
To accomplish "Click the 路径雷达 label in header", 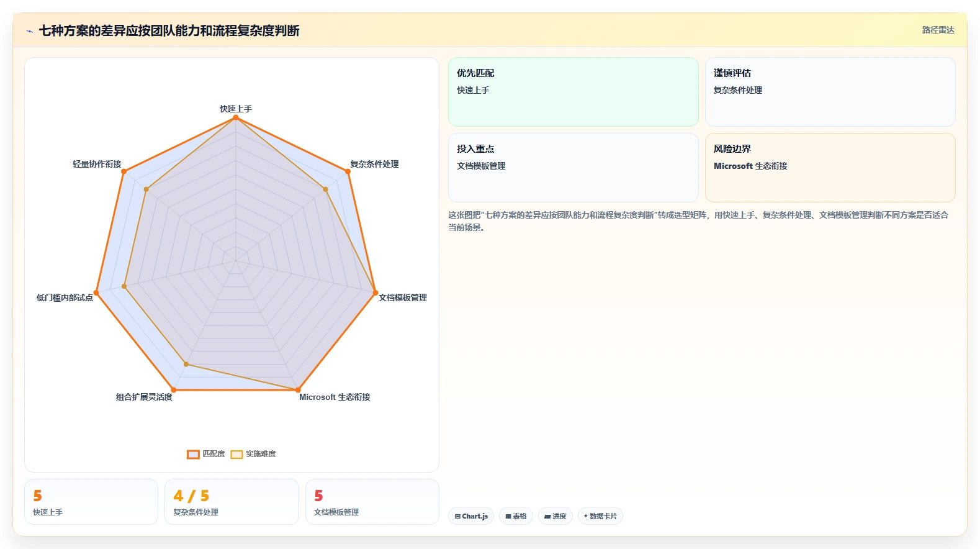I will (x=938, y=30).
